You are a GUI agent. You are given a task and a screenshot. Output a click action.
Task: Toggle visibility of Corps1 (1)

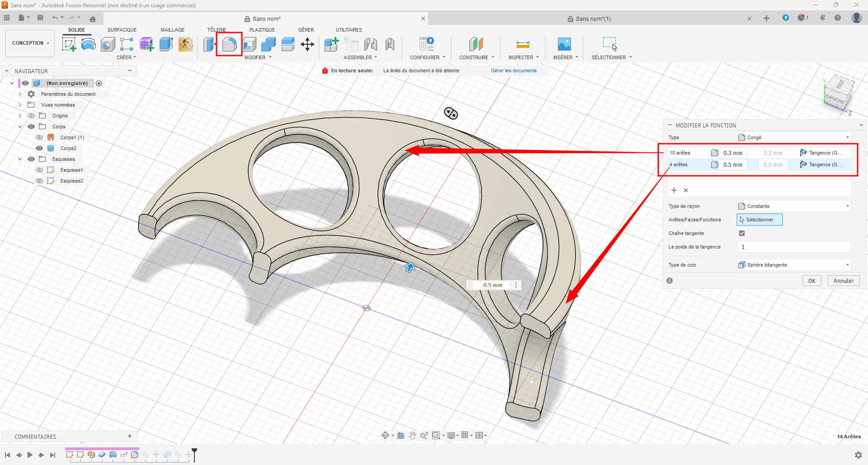point(39,137)
